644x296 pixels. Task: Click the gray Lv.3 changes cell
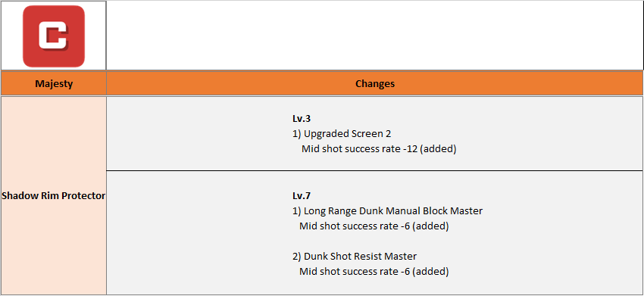point(374,133)
